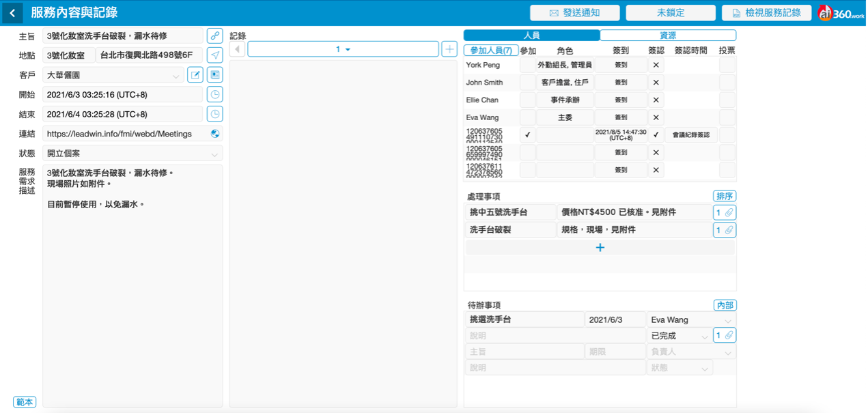The image size is (868, 413).
Task: Select the 人員 tab
Action: pyautogui.click(x=531, y=35)
